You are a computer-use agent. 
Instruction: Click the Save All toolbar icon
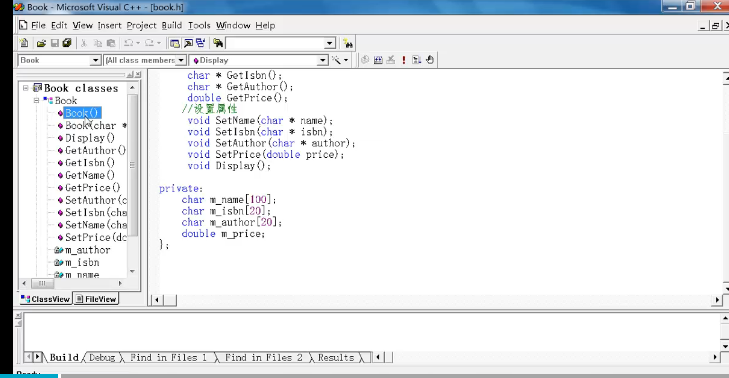[67, 43]
